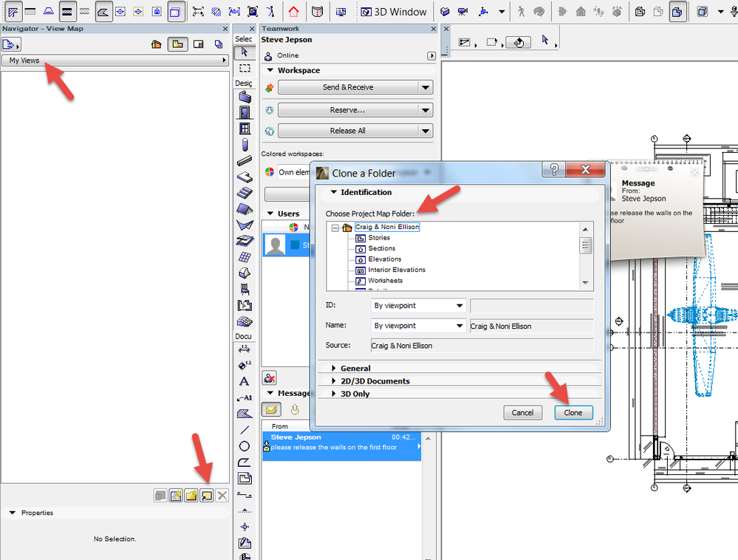Select Worksheets in the project map tree
Image resolution: width=738 pixels, height=560 pixels.
click(x=386, y=281)
